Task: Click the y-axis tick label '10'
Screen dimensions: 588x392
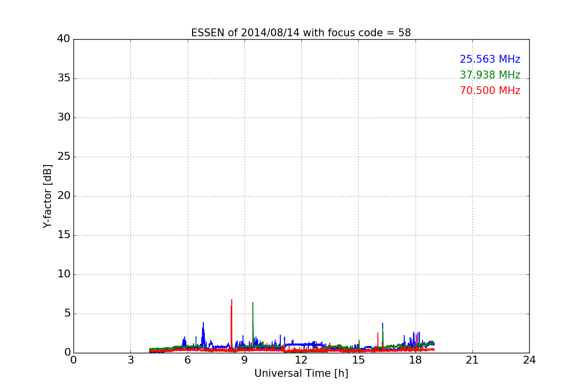Action: point(64,274)
